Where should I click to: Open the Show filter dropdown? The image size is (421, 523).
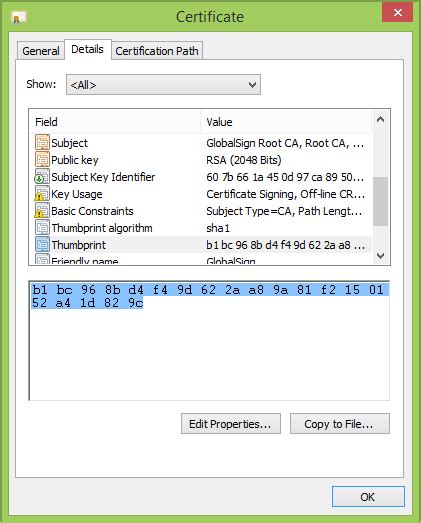(x=163, y=85)
